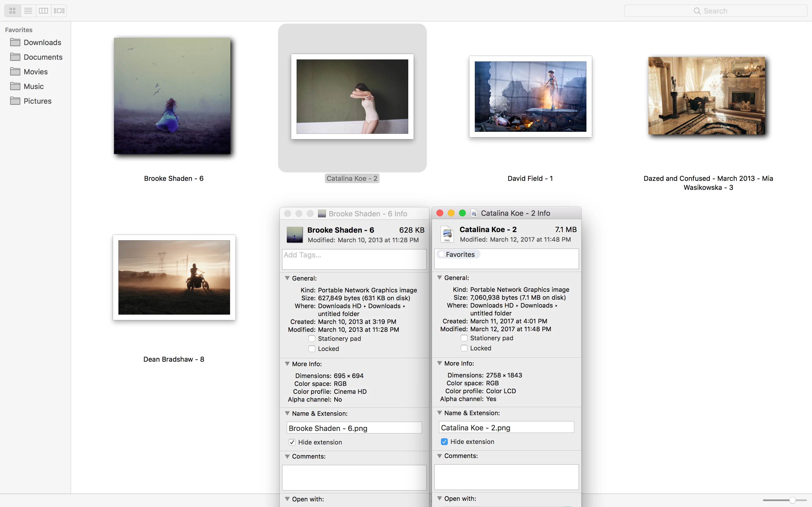812x507 pixels.
Task: Switch to column view in toolbar
Action: click(x=43, y=11)
